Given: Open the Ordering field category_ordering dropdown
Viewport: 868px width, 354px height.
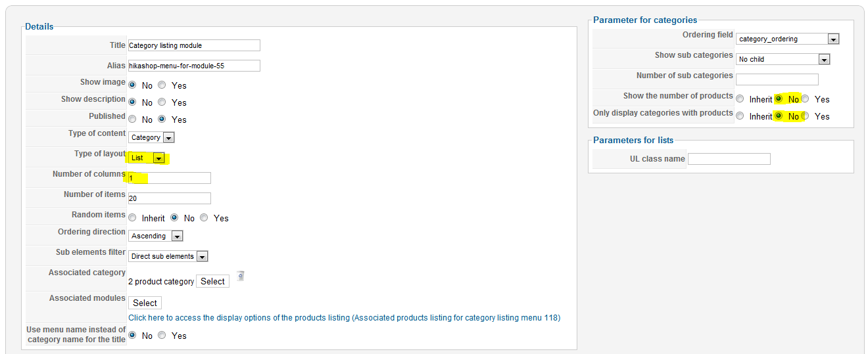Looking at the screenshot, I should [788, 39].
